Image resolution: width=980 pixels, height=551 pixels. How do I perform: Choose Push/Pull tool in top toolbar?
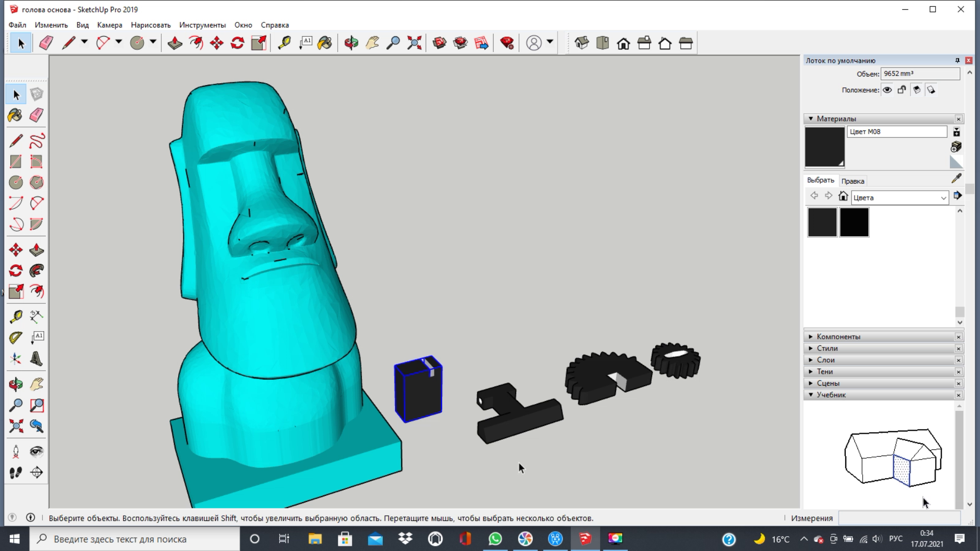[x=175, y=43]
